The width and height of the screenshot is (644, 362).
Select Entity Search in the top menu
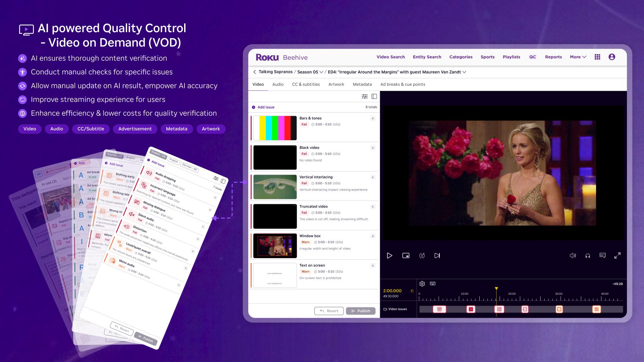point(427,57)
